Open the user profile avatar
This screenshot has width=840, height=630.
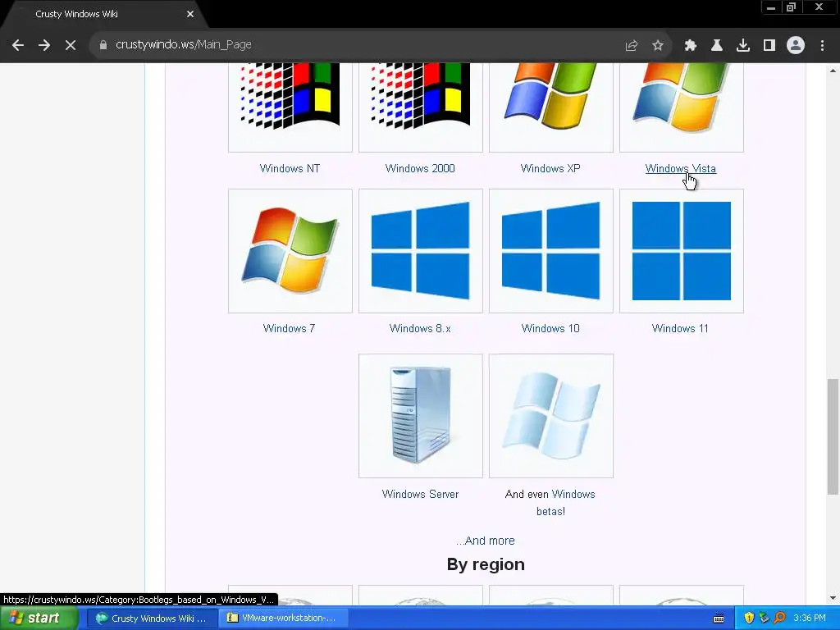(796, 45)
